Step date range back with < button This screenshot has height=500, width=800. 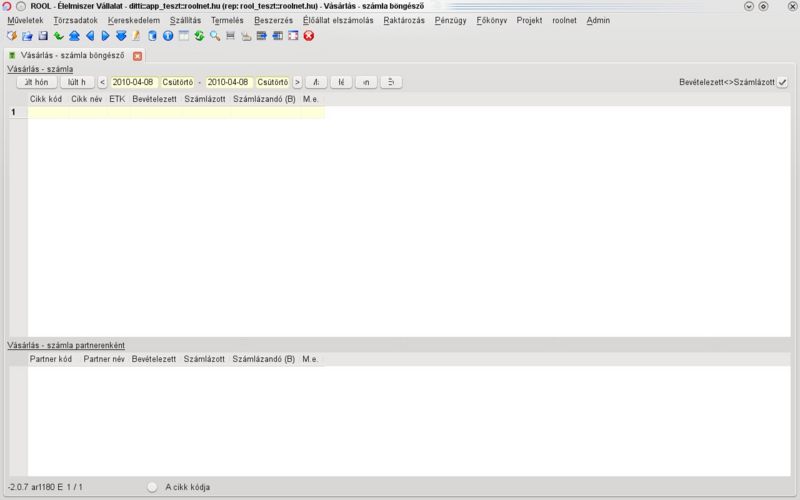click(102, 82)
